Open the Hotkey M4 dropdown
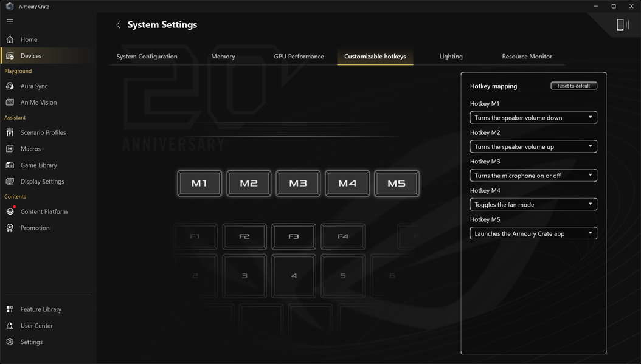Image resolution: width=641 pixels, height=364 pixels. tap(533, 204)
